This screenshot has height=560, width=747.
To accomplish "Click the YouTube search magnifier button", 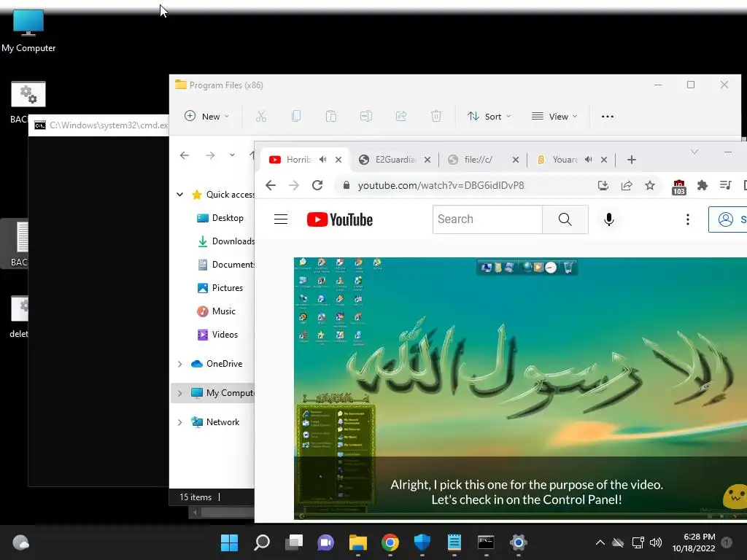I will tap(565, 219).
